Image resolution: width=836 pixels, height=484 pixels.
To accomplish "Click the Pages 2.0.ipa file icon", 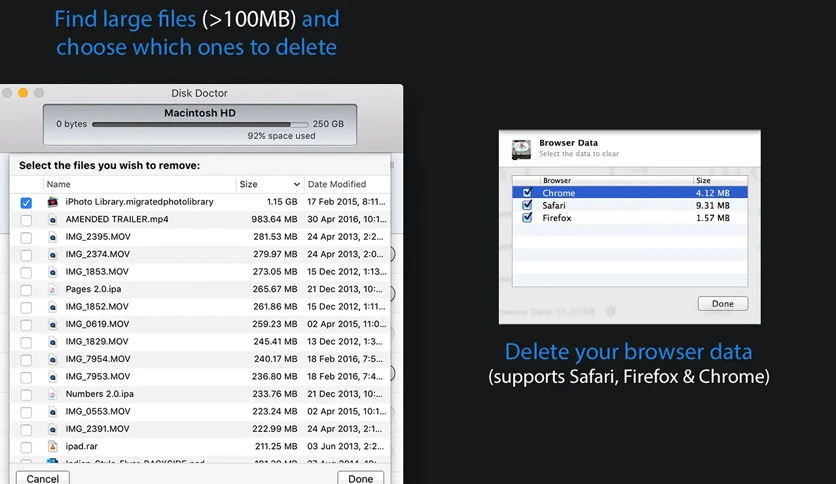I will (52, 289).
